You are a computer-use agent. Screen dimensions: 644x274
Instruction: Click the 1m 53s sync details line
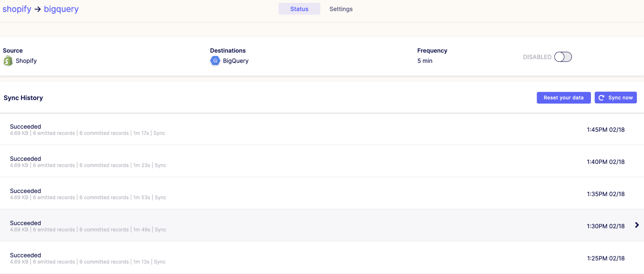click(x=88, y=198)
